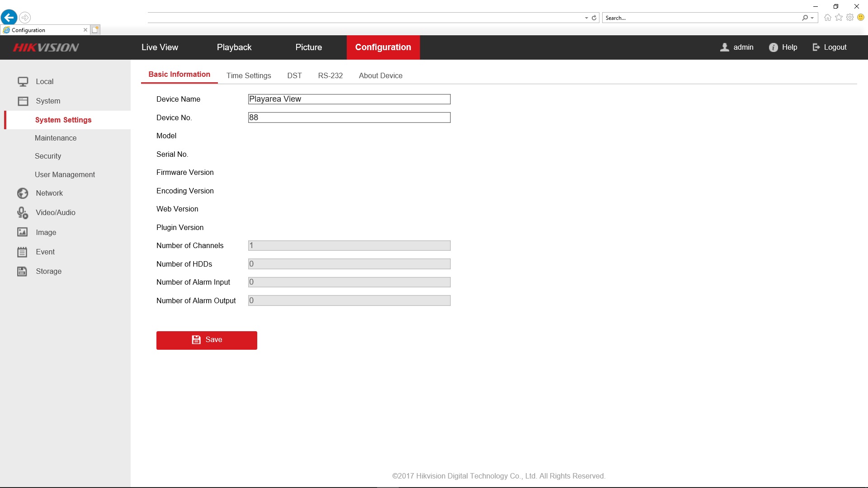
Task: Expand the search provider dropdown arrow
Action: click(812, 18)
